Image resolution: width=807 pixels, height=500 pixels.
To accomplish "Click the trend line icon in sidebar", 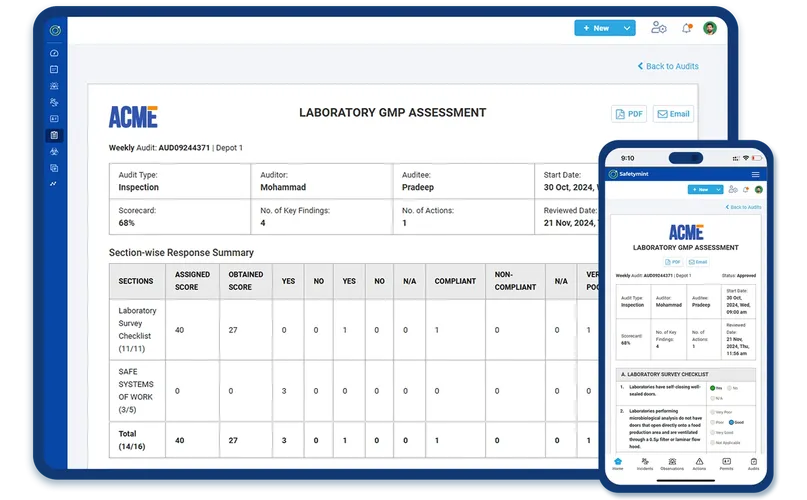I will 54,184.
